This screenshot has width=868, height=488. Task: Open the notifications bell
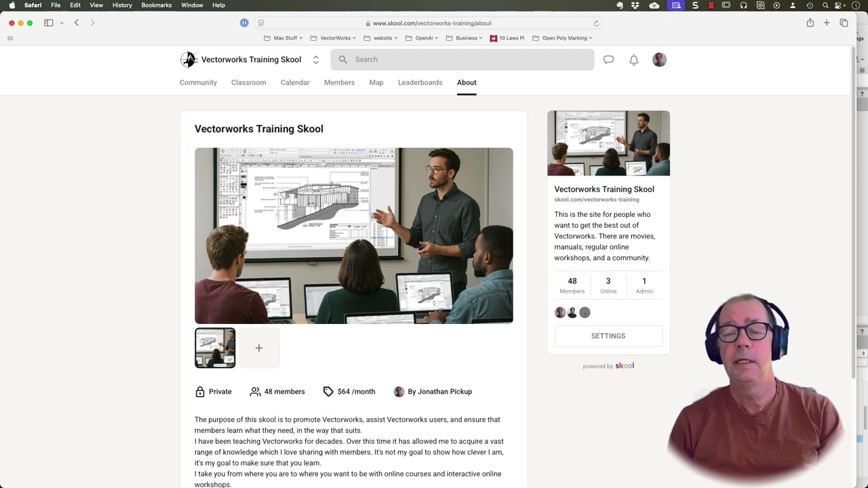pos(633,60)
